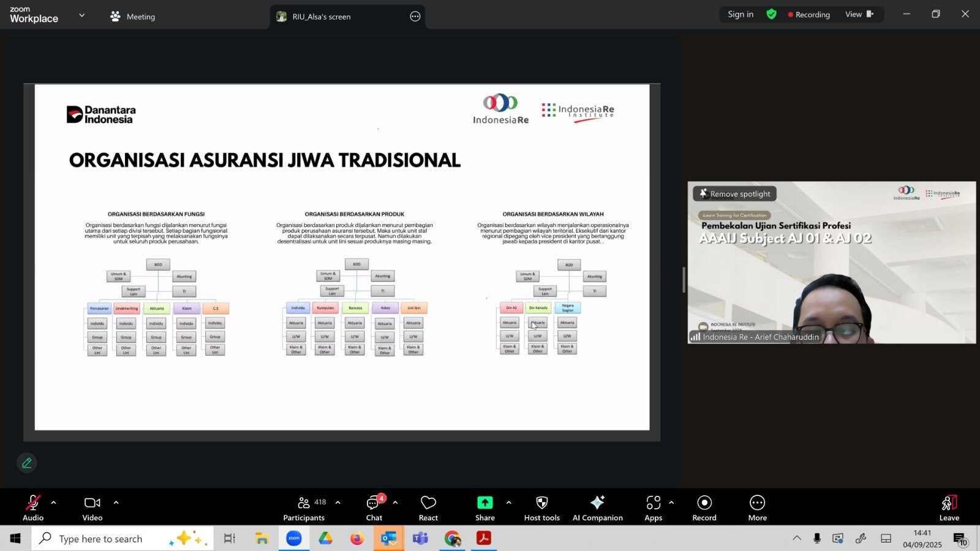980x551 pixels.
Task: Click the encryption shield icon
Action: tap(772, 14)
